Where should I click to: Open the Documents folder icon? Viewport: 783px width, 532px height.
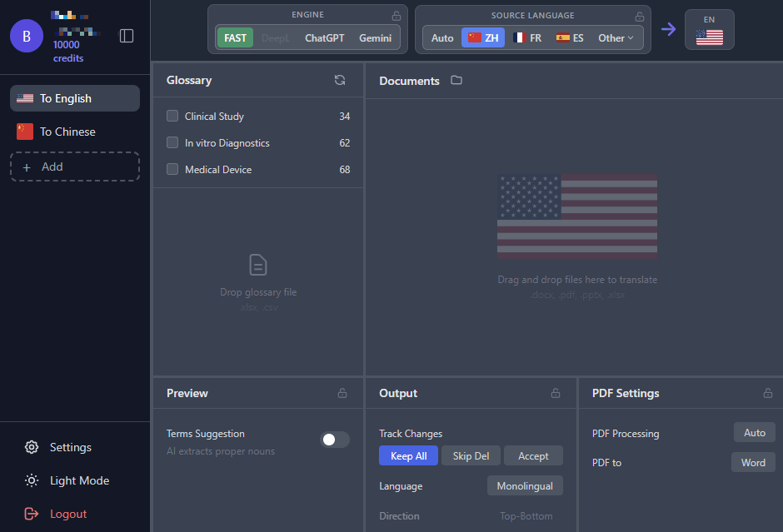pos(456,81)
